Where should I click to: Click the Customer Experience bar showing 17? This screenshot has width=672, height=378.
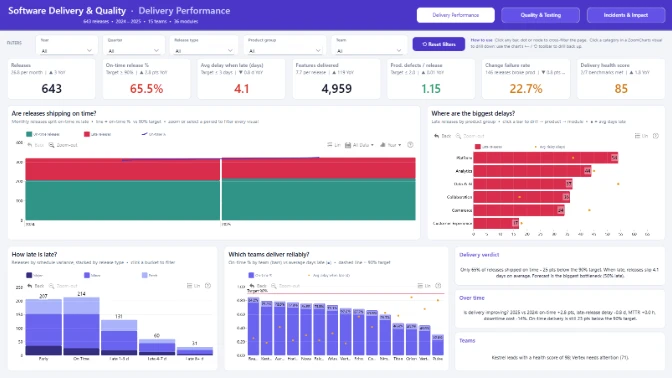pos(496,223)
